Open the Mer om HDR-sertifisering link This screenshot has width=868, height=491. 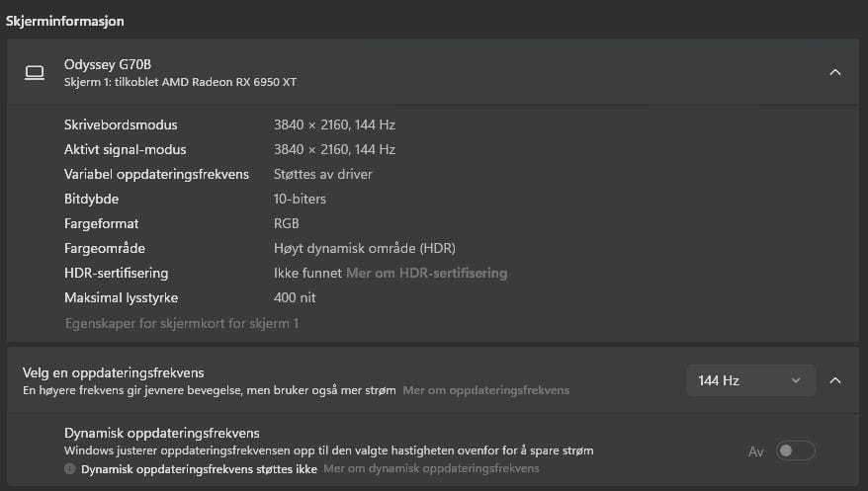pos(426,273)
